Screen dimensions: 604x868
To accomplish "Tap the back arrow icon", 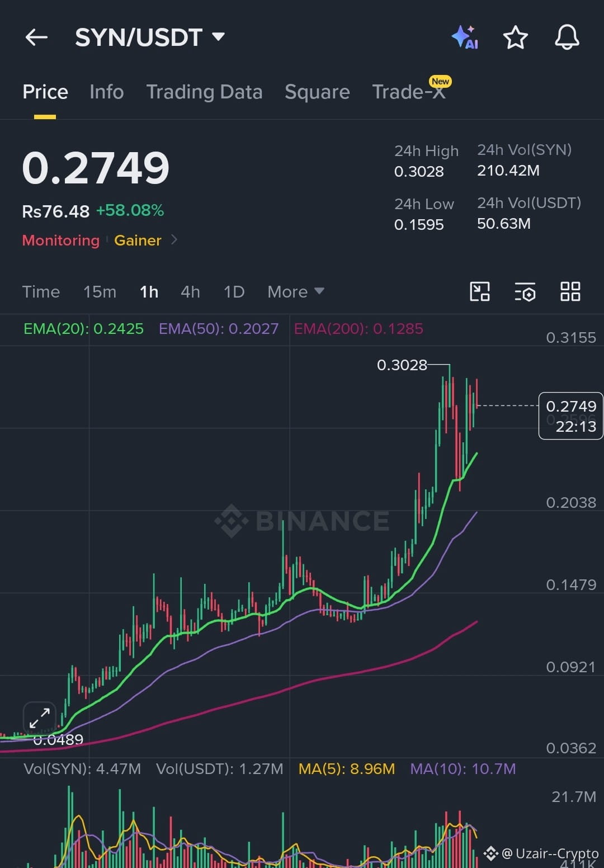I will click(36, 37).
